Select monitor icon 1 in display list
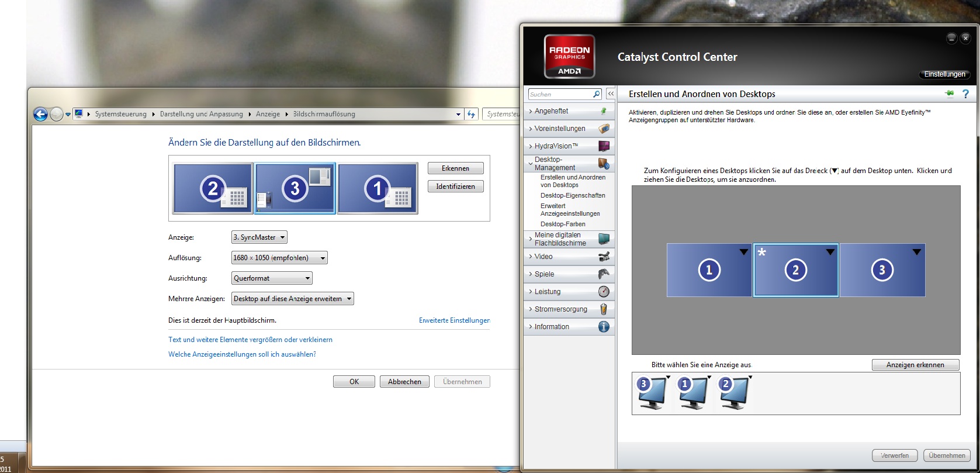The image size is (980, 473). point(693,393)
